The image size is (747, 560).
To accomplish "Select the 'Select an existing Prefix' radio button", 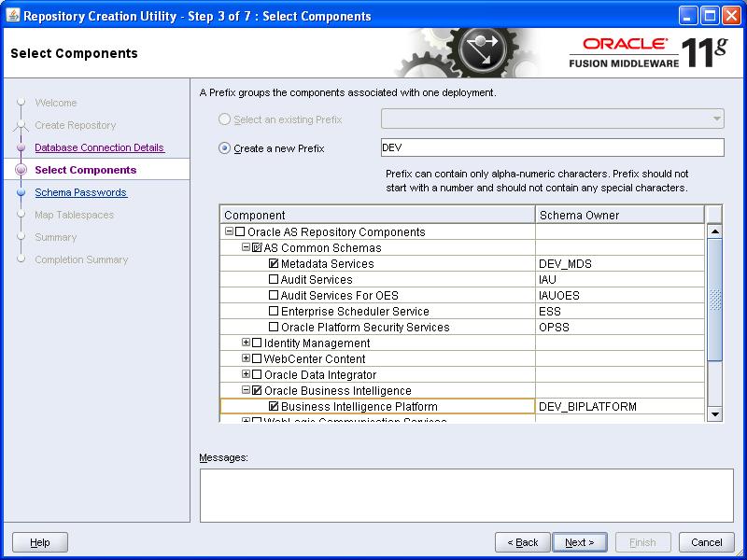I will [x=224, y=119].
